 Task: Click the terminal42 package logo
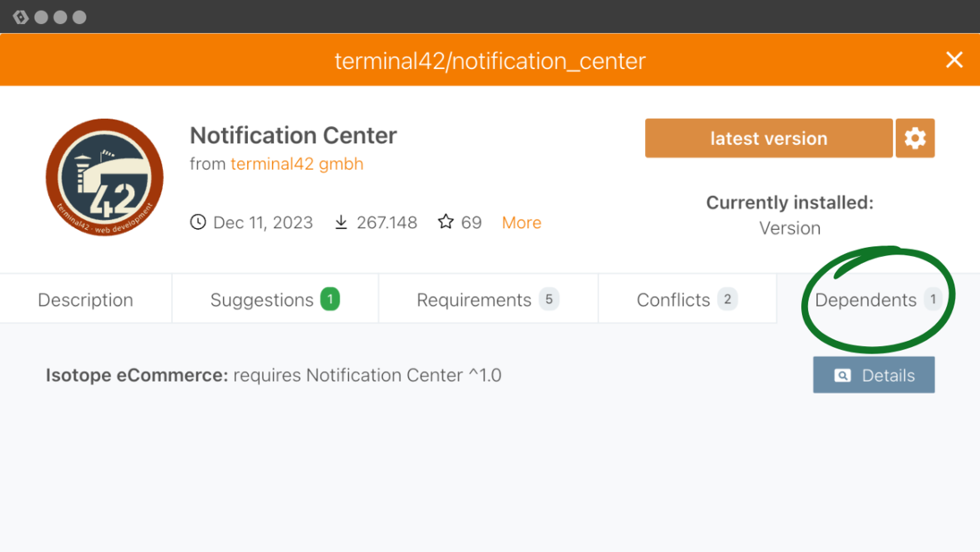(105, 177)
